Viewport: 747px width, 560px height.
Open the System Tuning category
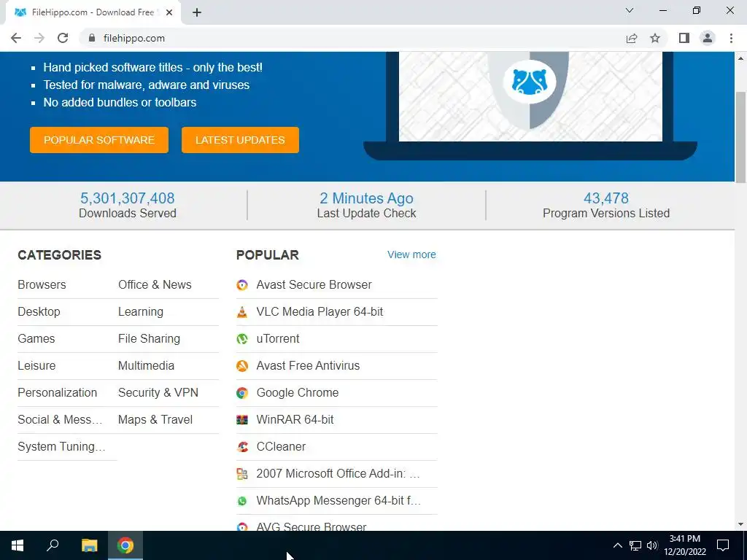[61, 447]
